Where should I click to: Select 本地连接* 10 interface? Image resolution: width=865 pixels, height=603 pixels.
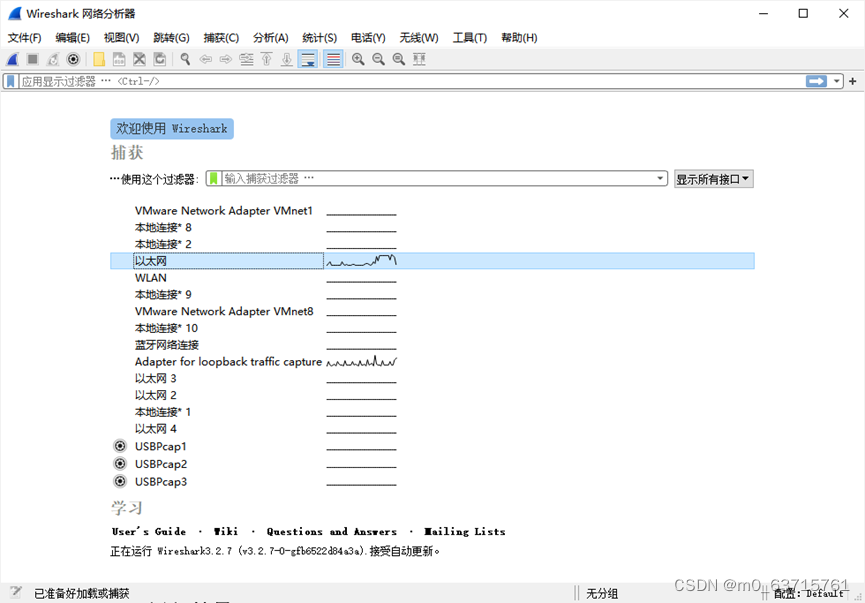(166, 328)
